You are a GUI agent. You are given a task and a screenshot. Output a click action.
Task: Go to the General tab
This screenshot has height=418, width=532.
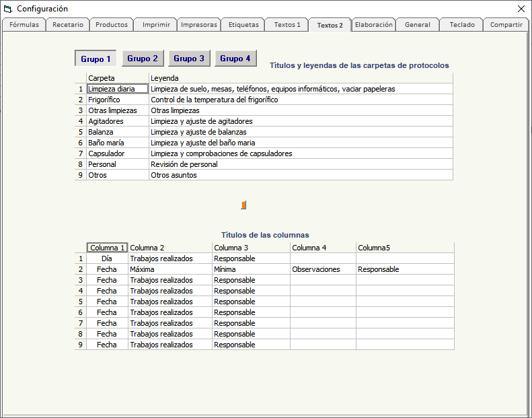tap(418, 25)
